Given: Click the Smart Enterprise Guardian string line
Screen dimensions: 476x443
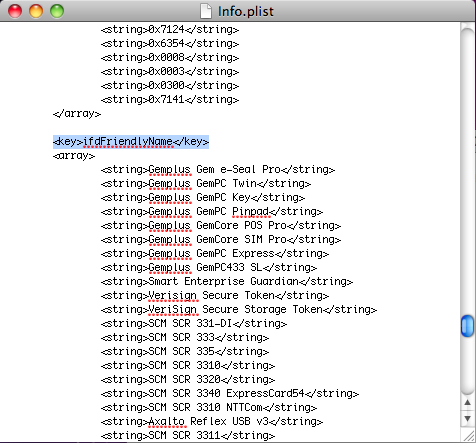Looking at the screenshot, I should coord(227,282).
